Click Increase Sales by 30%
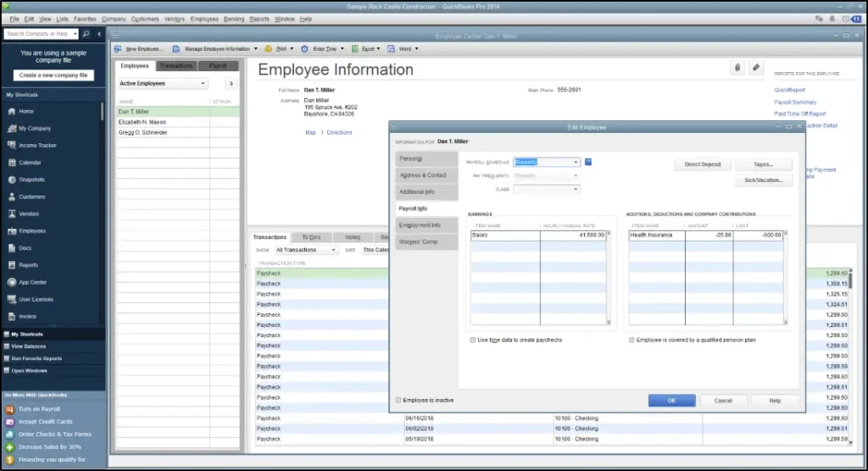Screen dimensions: 868x471 click(49, 447)
